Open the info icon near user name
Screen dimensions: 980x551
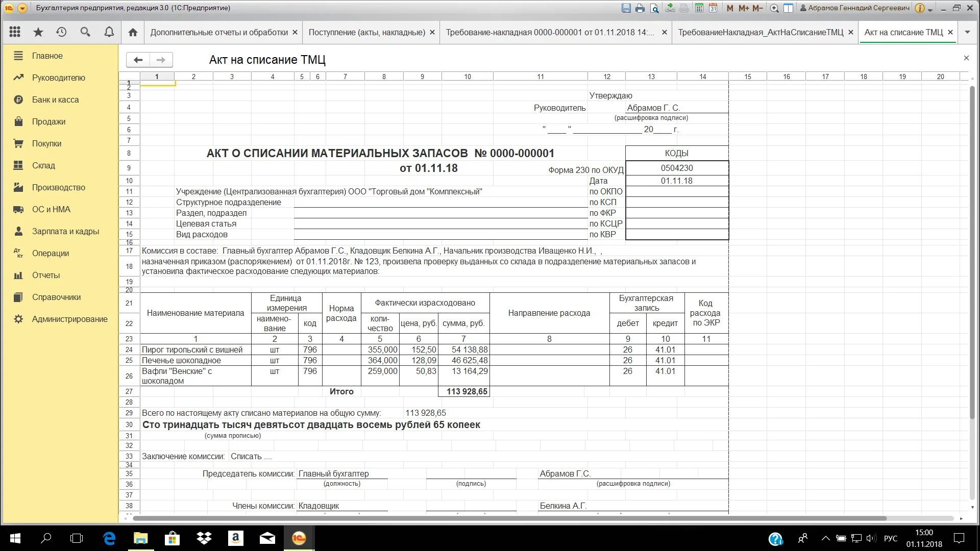tap(920, 8)
